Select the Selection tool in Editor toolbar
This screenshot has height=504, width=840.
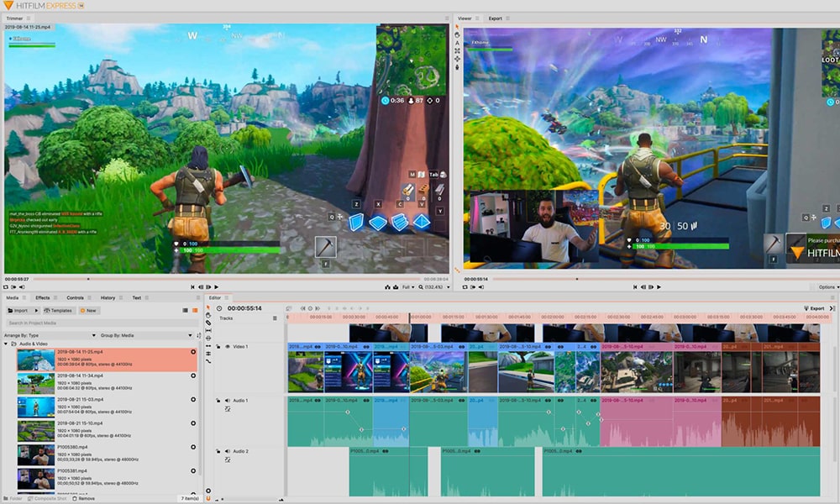tap(208, 308)
